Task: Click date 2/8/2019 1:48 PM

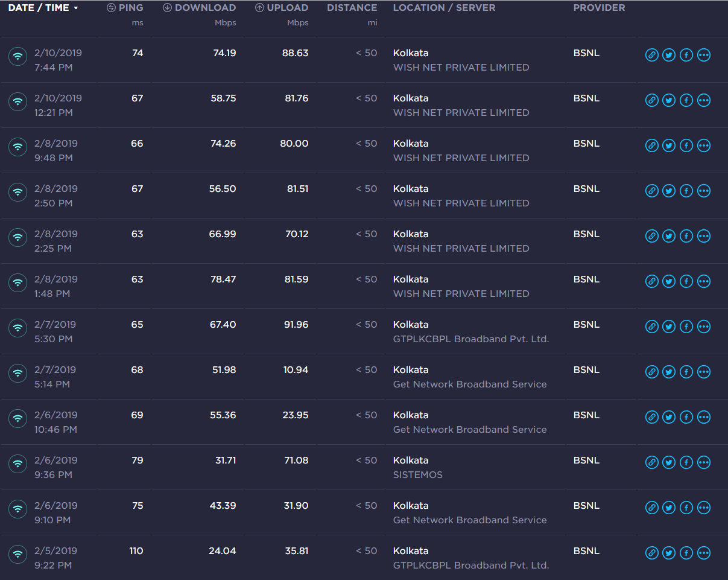Action: click(56, 287)
